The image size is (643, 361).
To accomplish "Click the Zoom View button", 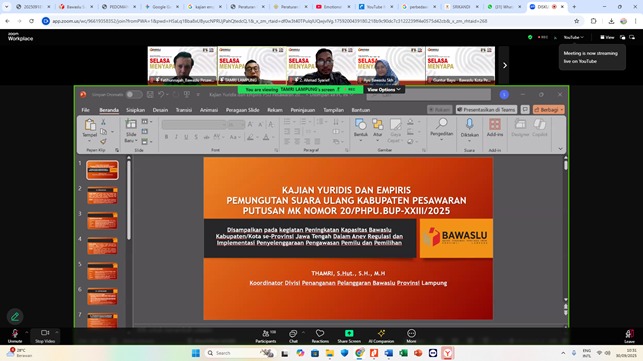I will [x=607, y=37].
